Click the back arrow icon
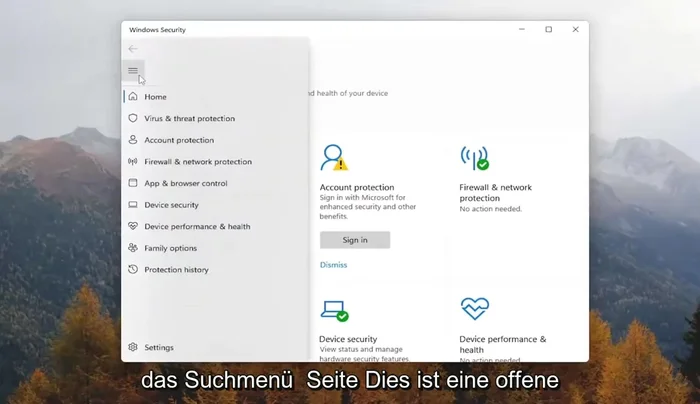This screenshot has width=700, height=404. pos(133,49)
